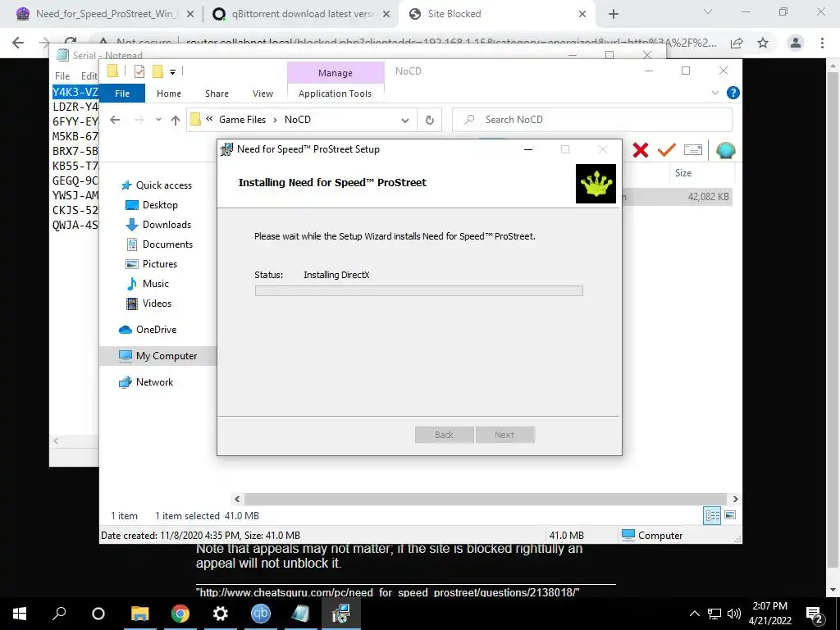Click the rename icon beside the orange checkmark
The height and width of the screenshot is (630, 840).
(692, 150)
